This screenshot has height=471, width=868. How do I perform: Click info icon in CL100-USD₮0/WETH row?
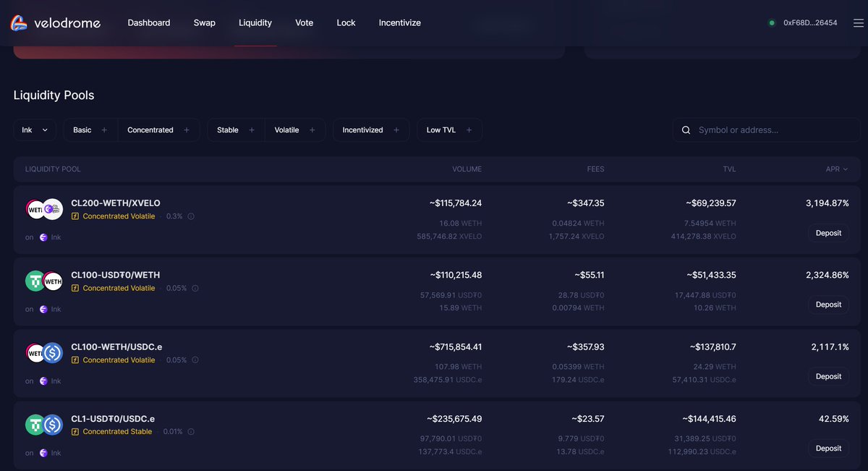coord(195,288)
